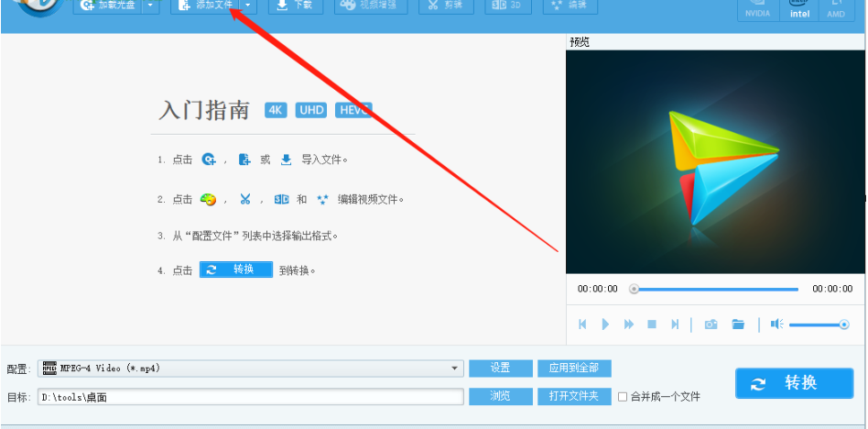Screen dimensions: 868x429
Task: Fast forward the preview video
Action: coord(629,324)
